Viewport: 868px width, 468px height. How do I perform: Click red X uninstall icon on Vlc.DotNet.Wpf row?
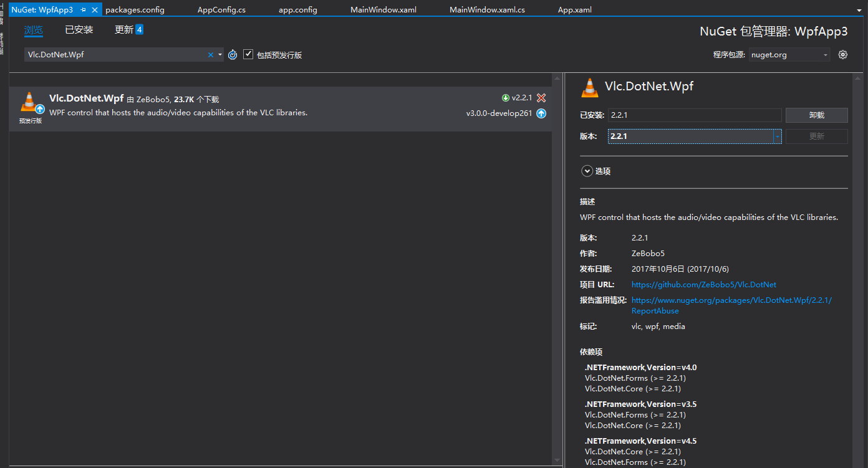tap(541, 98)
